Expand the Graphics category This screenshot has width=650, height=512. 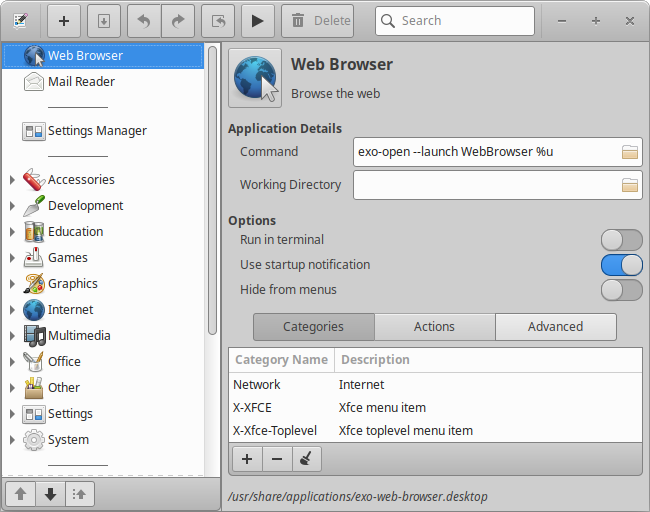pos(12,284)
